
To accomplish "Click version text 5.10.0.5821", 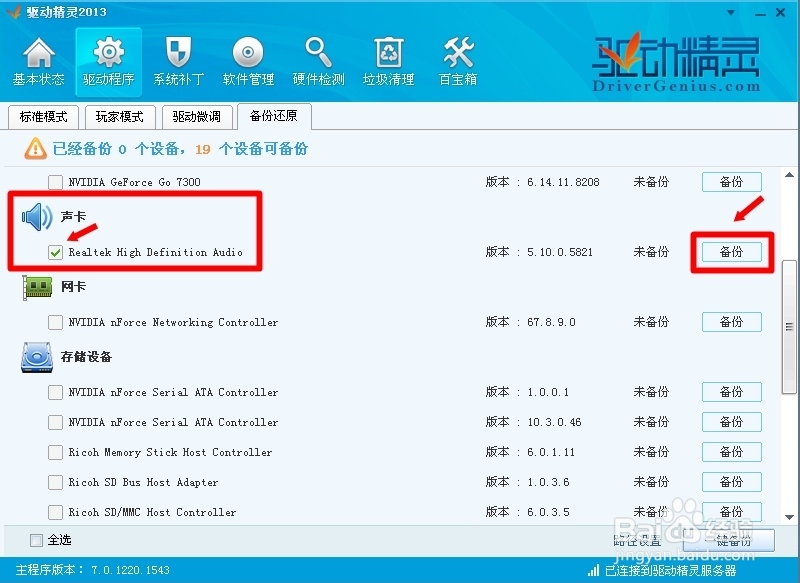I will [560, 252].
